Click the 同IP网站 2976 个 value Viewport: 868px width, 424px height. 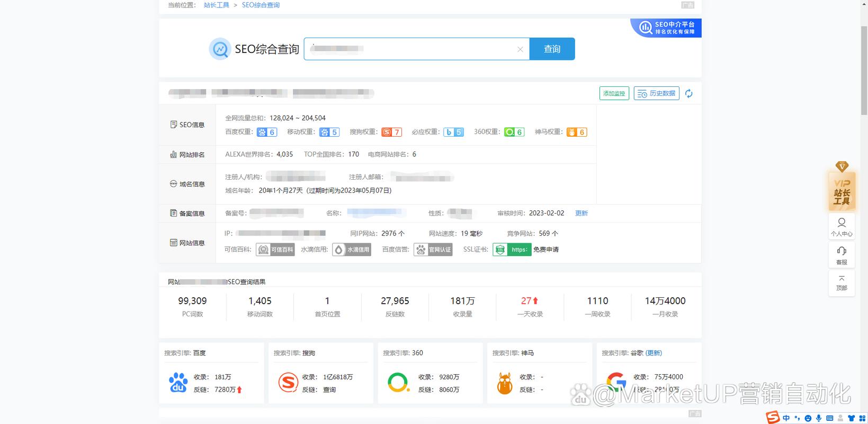393,233
